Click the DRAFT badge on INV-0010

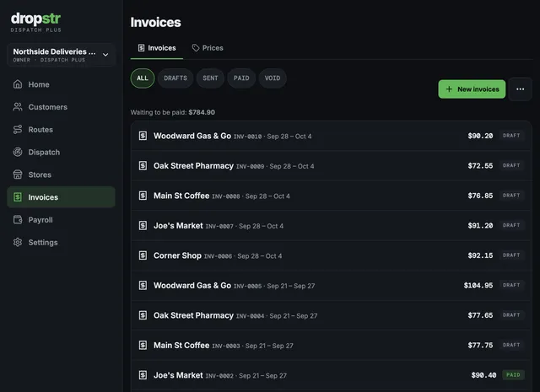pyautogui.click(x=511, y=135)
